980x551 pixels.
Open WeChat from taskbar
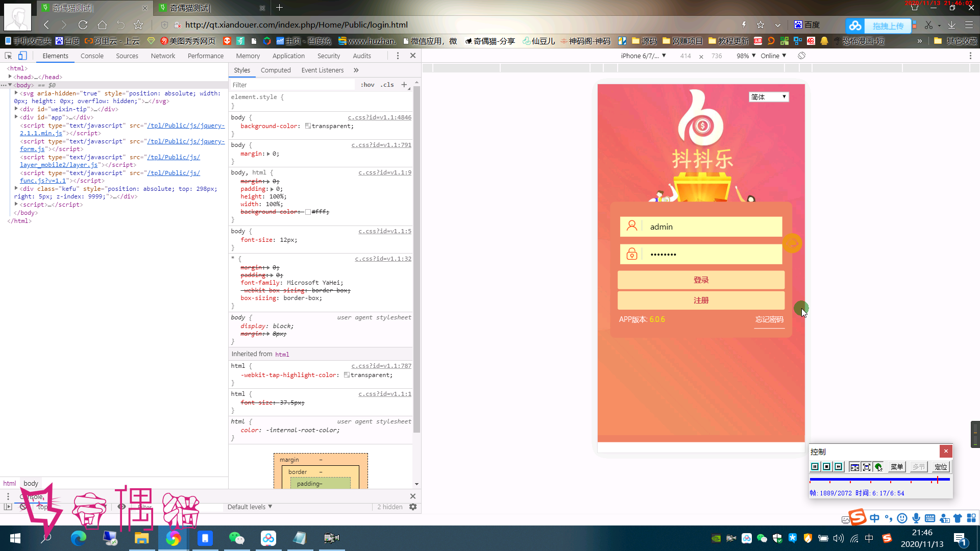coord(236,538)
